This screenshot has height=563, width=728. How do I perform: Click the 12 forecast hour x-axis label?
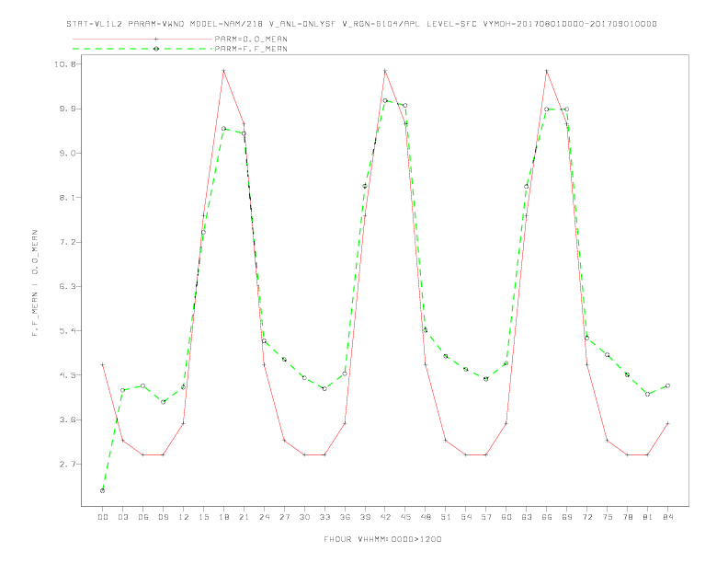coord(184,517)
